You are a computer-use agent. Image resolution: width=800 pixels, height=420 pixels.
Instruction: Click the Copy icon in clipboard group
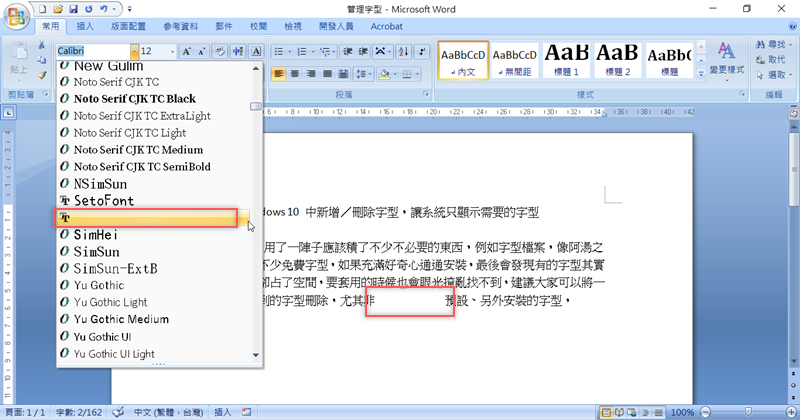tap(42, 60)
